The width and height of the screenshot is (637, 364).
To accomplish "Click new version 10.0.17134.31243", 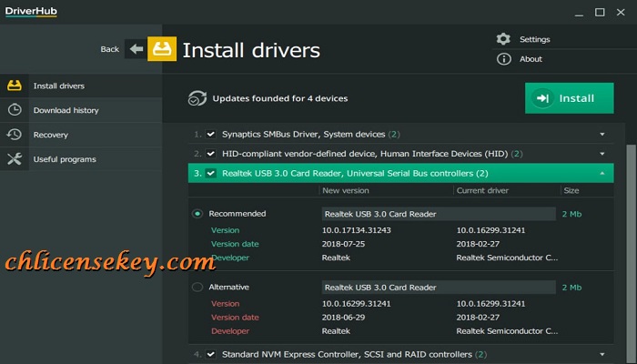I will coord(357,230).
